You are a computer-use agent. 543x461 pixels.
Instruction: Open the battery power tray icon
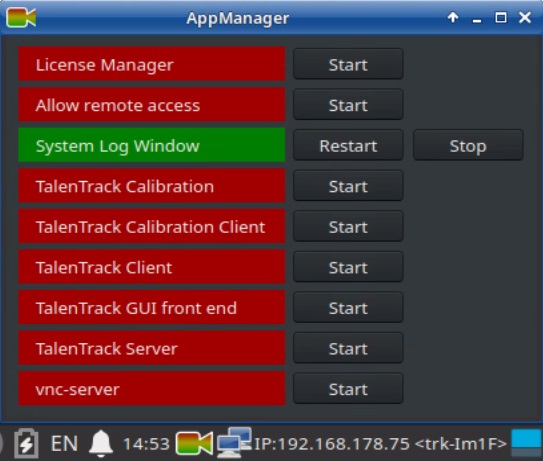tap(26, 443)
